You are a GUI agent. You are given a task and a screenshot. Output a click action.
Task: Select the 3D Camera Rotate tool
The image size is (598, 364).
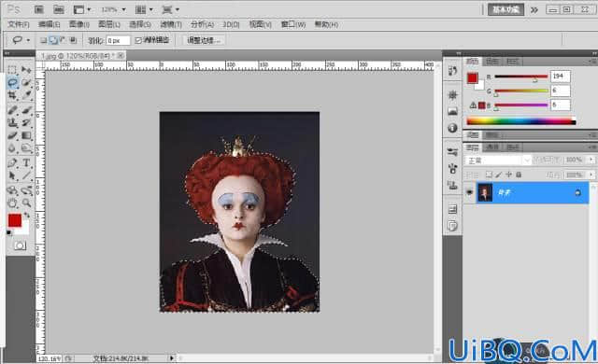pos(26,190)
